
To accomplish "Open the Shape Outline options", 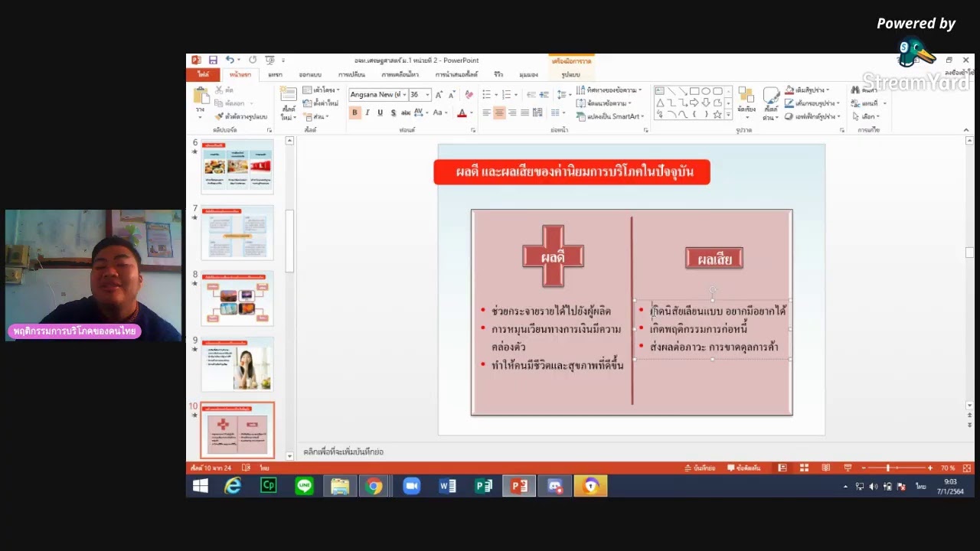I will point(812,103).
